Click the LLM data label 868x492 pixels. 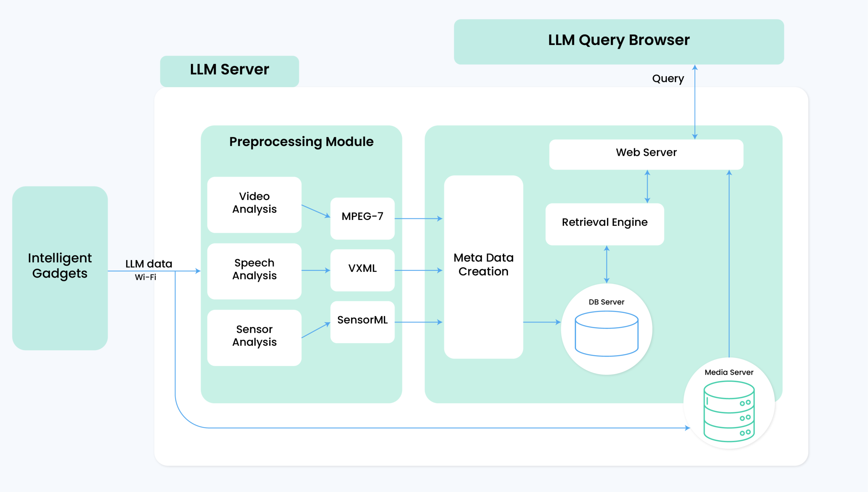coord(149,264)
